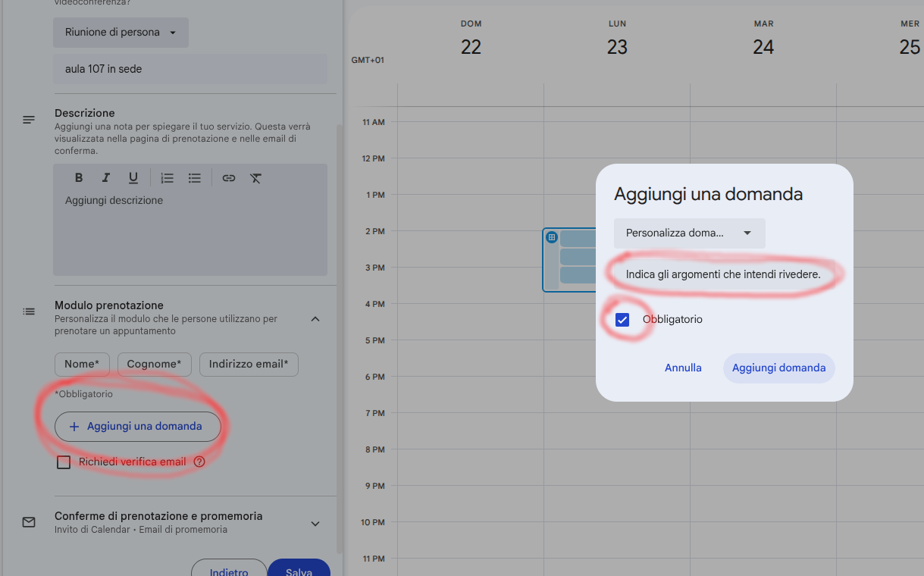Select the day number 24 under MAR
Image resolution: width=924 pixels, height=576 pixels.
pyautogui.click(x=763, y=47)
